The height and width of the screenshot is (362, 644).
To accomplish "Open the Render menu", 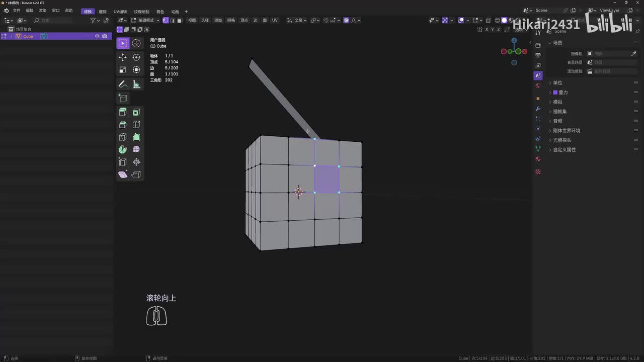I will point(43,11).
